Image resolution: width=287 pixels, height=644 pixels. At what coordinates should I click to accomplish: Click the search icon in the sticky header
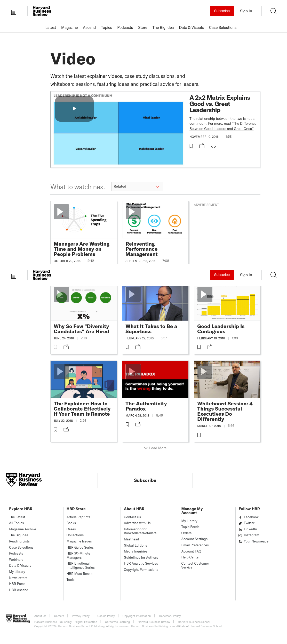coord(274,275)
